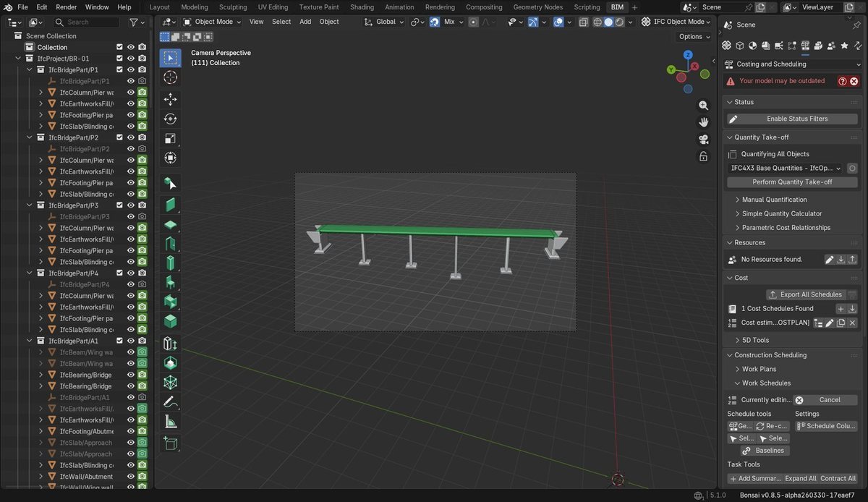Image resolution: width=868 pixels, height=502 pixels.
Task: Select the Move tool in viewport toolbar
Action: [170, 99]
